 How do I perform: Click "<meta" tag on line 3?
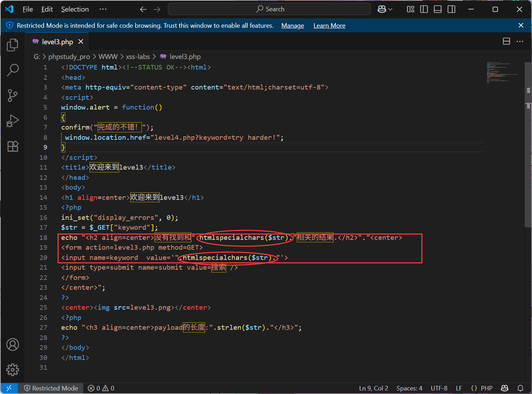71,87
